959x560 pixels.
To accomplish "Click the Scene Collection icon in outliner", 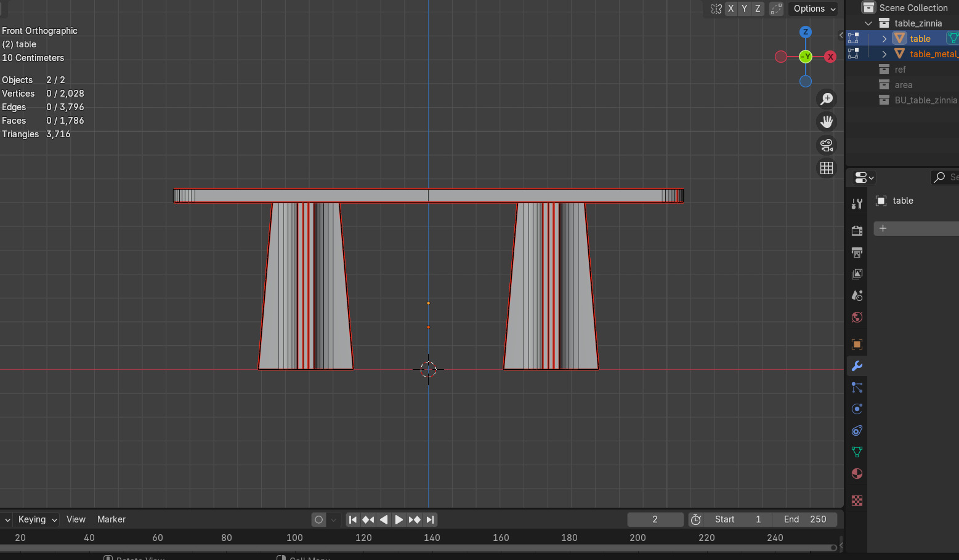I will (868, 7).
